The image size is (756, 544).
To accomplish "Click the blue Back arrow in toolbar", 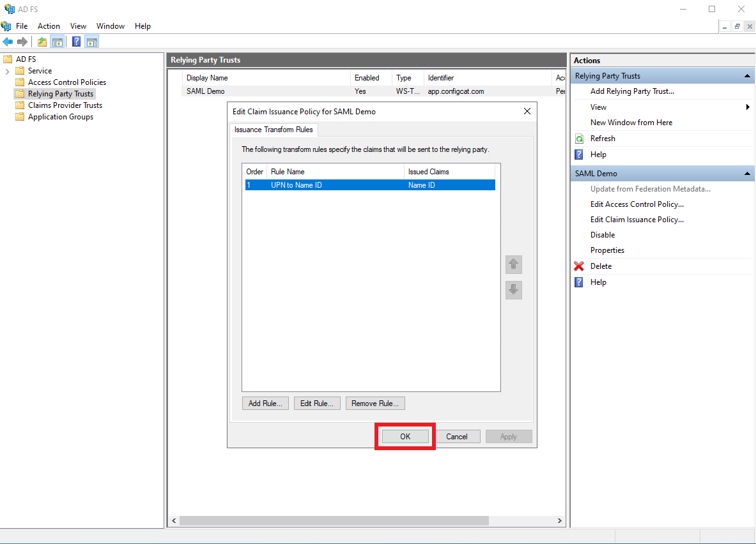I will [8, 42].
